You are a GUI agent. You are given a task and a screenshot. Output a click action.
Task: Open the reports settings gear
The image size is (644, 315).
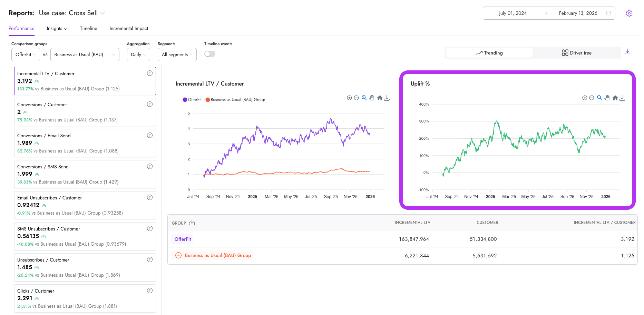pos(629,13)
